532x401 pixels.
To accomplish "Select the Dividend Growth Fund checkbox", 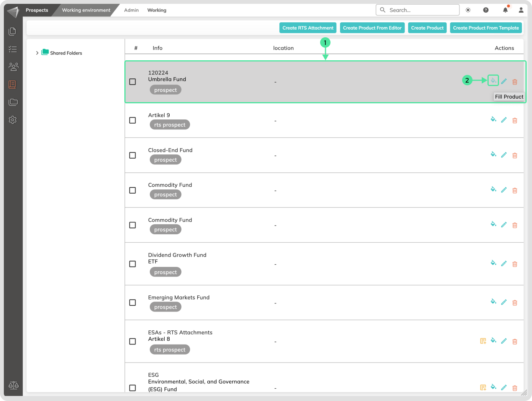I will click(x=132, y=264).
